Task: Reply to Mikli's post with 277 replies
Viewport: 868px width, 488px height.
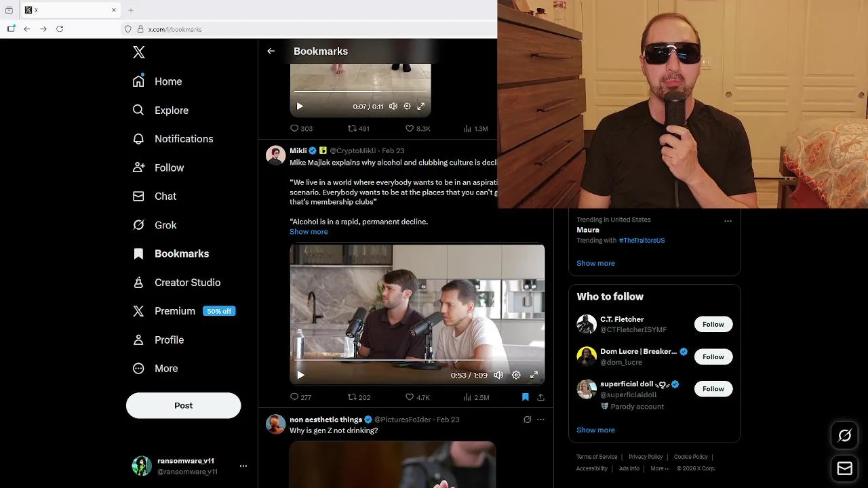Action: coord(300,397)
